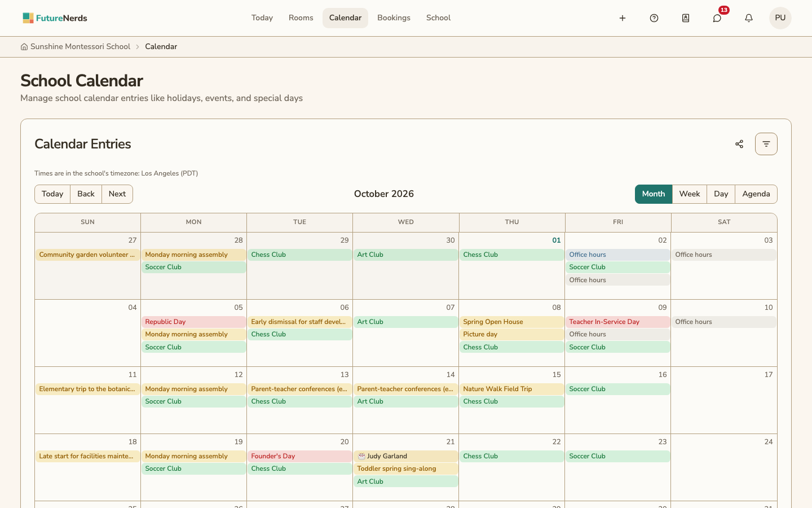The image size is (812, 508).
Task: Open the Bookings nav tab
Action: pos(394,18)
